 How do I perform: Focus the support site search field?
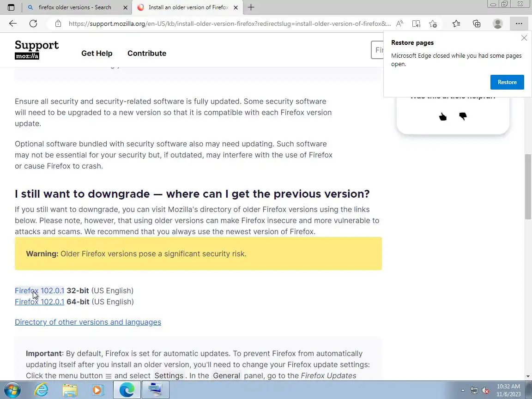click(377, 50)
